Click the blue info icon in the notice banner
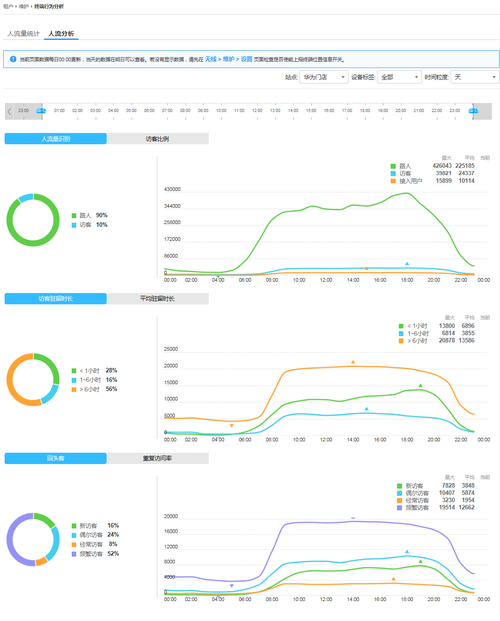Image resolution: width=500 pixels, height=621 pixels. pos(13,59)
